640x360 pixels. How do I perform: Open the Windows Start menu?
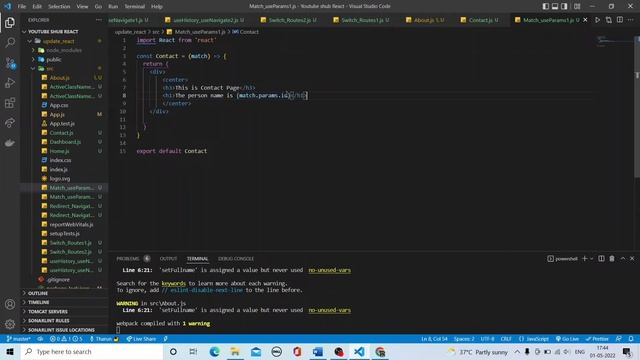tap(10, 351)
